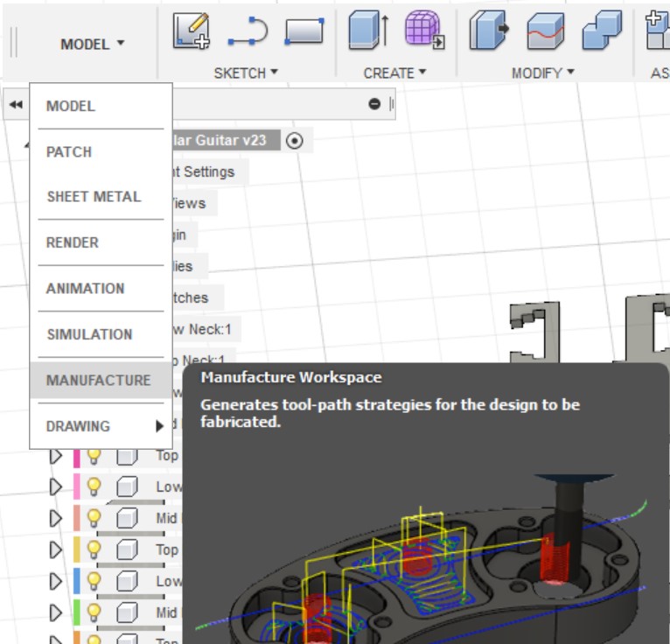Toggle lightbulb visibility on green Mid row
The image size is (670, 644).
pyautogui.click(x=94, y=612)
